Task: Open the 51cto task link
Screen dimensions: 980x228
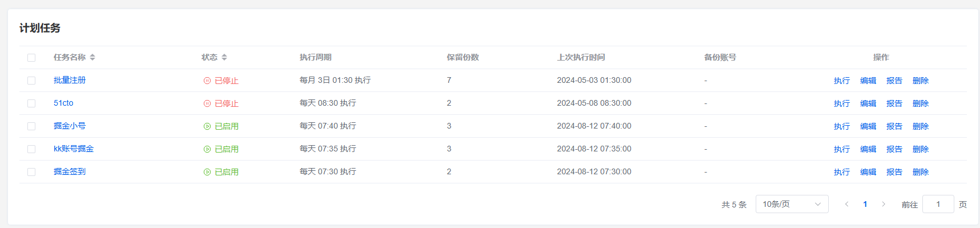Action: point(63,103)
